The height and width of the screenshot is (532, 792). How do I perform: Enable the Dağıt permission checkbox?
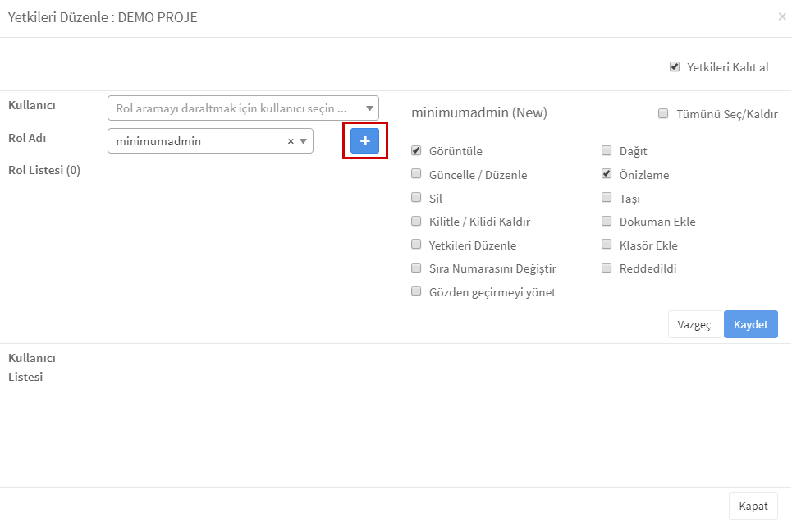(607, 150)
